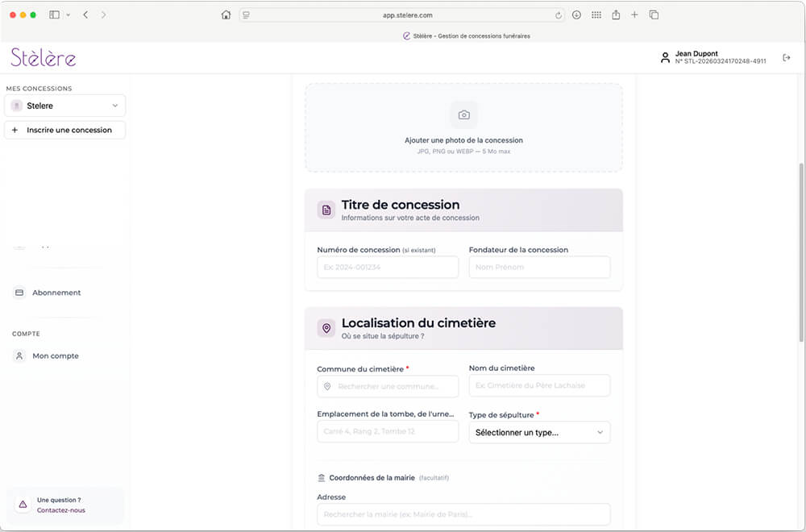Click 'Où se situe la sépulture ?' subtitle

[x=383, y=336]
